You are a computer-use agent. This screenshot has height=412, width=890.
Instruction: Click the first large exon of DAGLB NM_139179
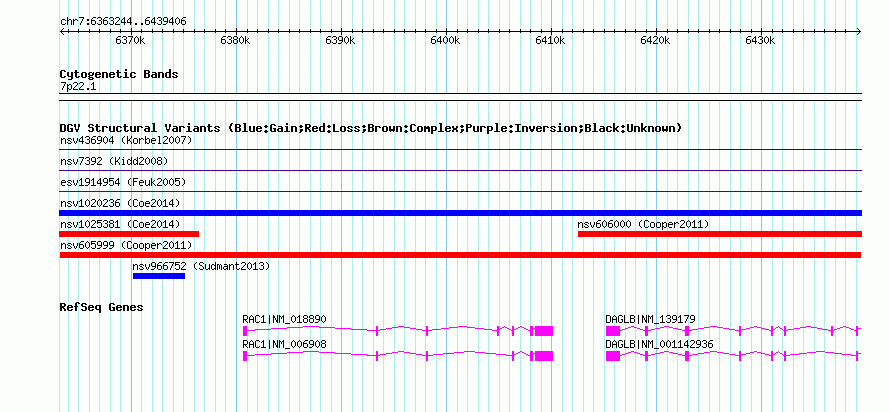[612, 331]
